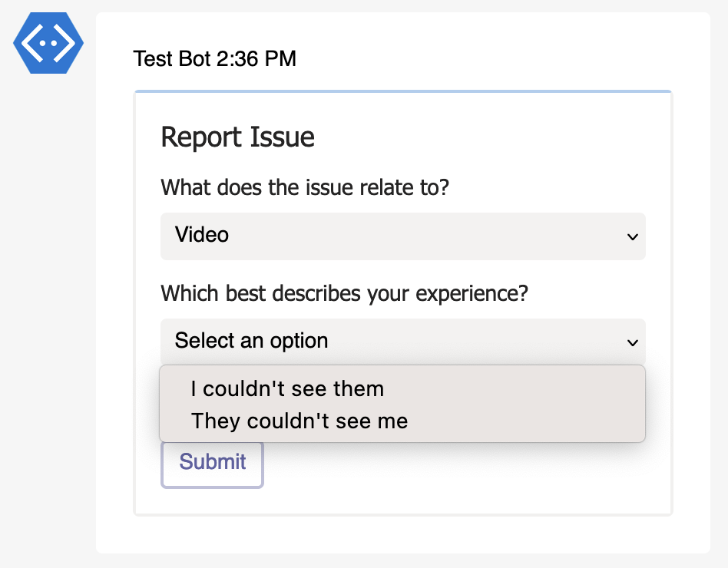Screen dimensions: 728x568
Task: Click the 'Which best describes your experience?' label
Action: pos(343,293)
